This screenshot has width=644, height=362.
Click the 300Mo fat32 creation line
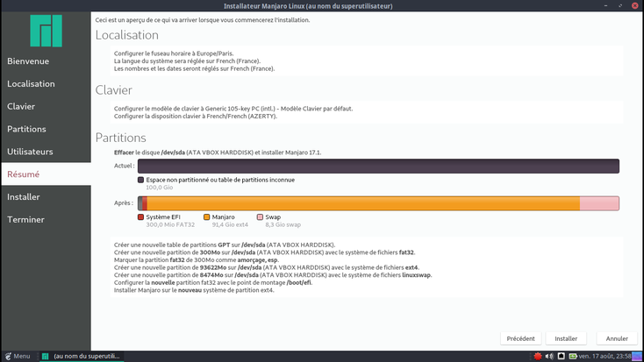(264, 252)
